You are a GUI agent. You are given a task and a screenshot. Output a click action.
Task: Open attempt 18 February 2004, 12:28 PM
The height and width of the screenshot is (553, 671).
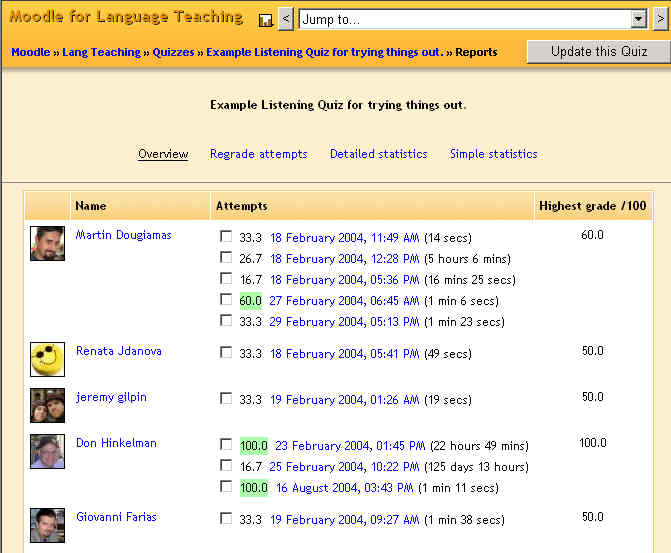tap(344, 259)
